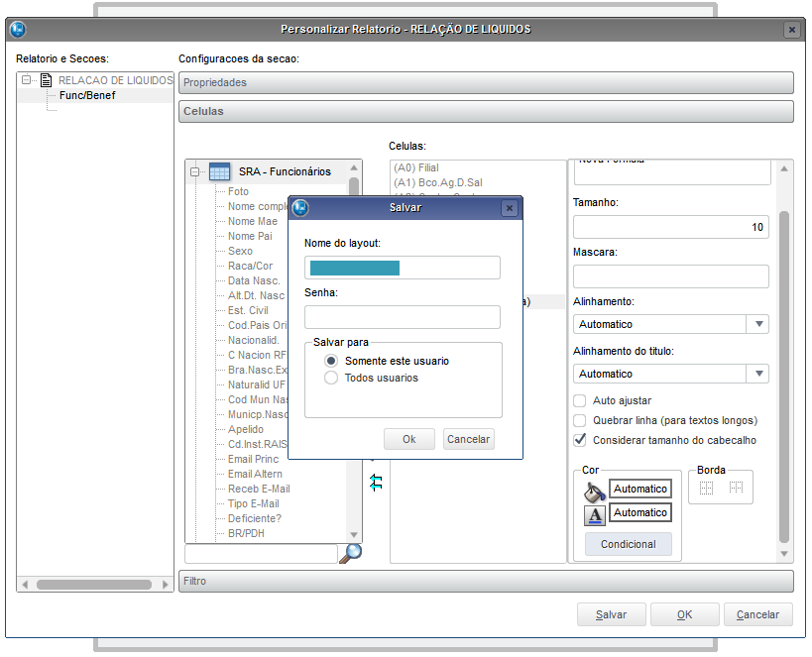Collapse the SRA - Funcionários tree node
Viewport: 812px width, 657px height.
[x=194, y=171]
